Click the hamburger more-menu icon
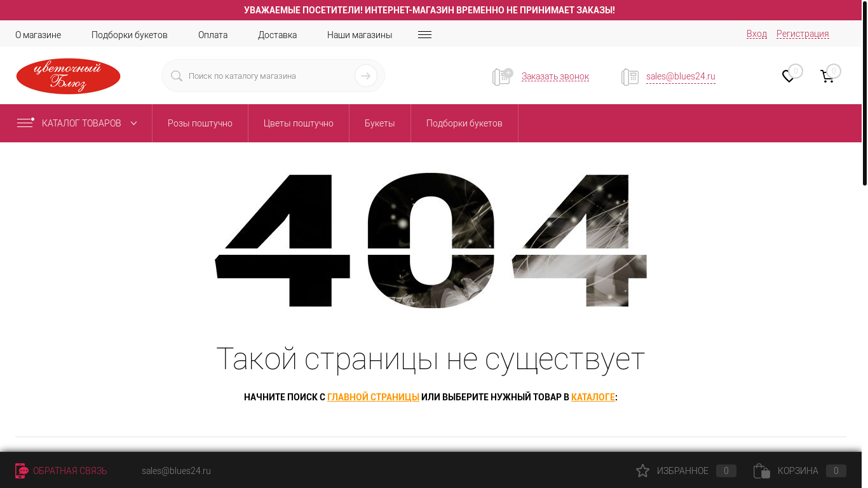 [x=424, y=35]
